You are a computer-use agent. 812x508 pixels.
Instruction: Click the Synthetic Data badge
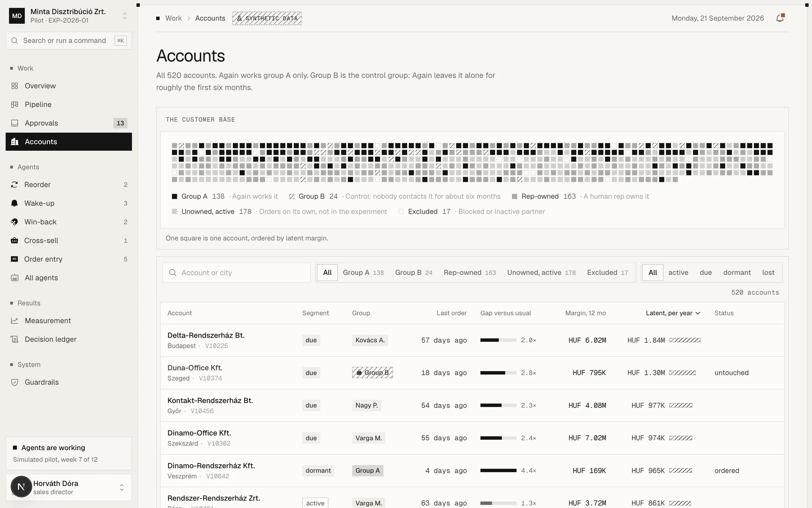[267, 18]
